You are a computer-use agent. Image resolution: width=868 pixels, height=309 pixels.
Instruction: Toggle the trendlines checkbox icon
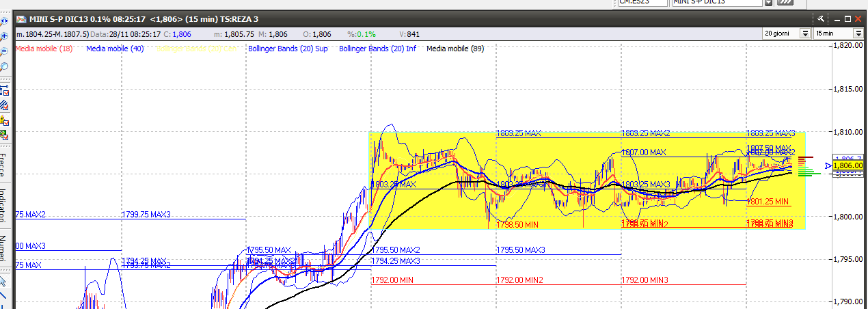coord(4,105)
